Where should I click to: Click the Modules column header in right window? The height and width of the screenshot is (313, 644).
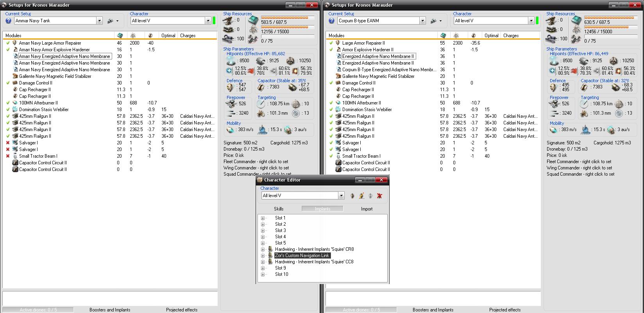click(382, 36)
